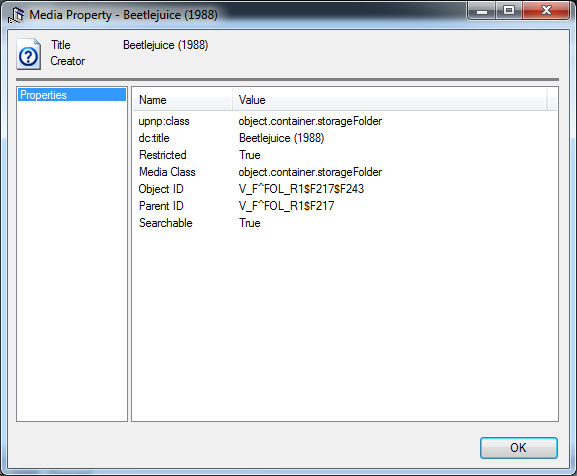Click header title value Beetlejuice (1988)
Viewport: 577px width, 476px height.
pos(166,45)
